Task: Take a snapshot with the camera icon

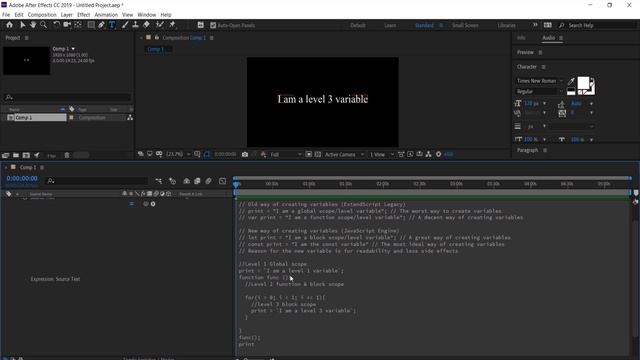Action: coord(245,154)
